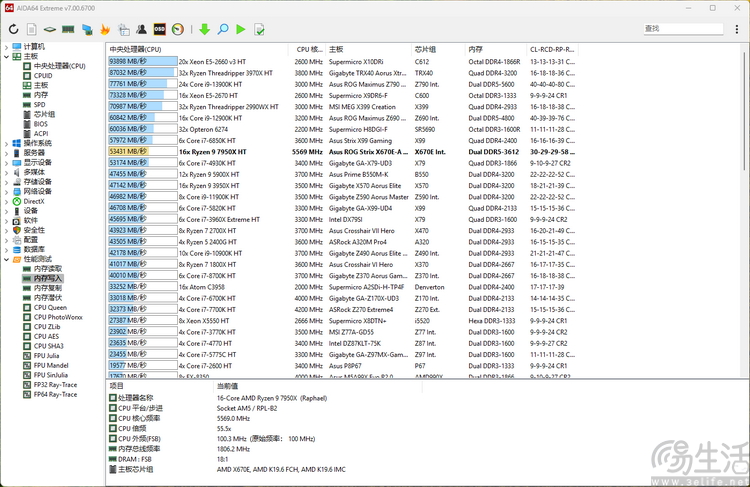750x487 pixels.
Task: Click the user silhouette toolbar icon
Action: tap(141, 30)
